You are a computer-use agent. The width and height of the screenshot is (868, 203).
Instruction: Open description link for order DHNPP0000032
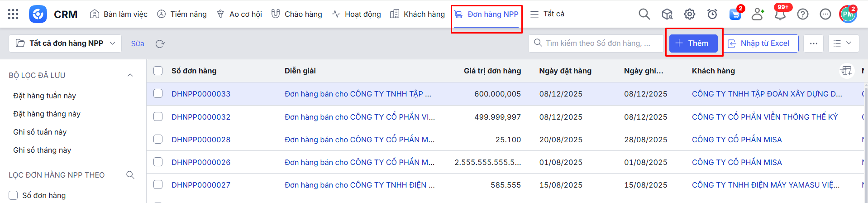pyautogui.click(x=360, y=117)
